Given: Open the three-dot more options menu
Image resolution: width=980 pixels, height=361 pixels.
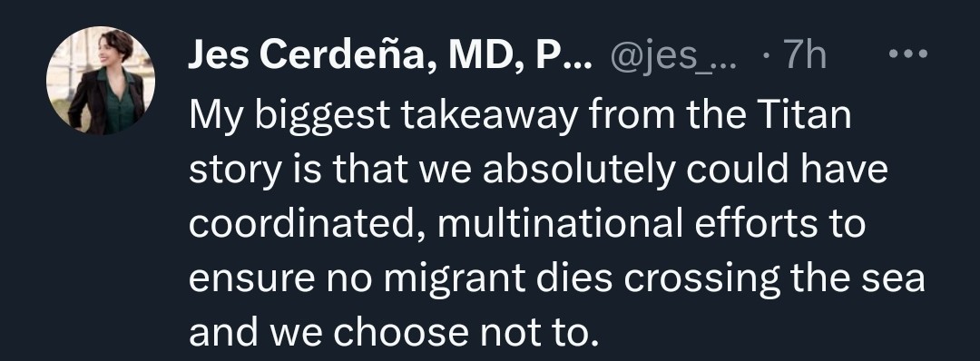Looking at the screenshot, I should [x=908, y=54].
